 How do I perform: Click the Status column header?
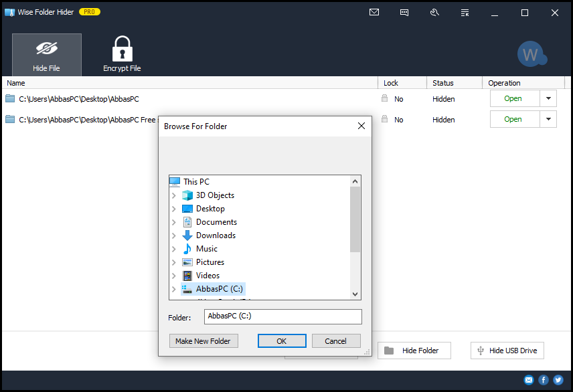pos(455,83)
